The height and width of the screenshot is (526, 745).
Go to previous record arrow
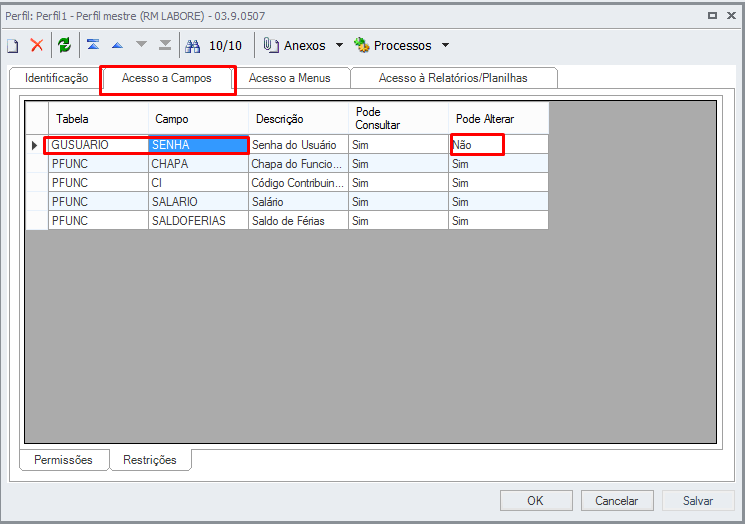pyautogui.click(x=117, y=45)
